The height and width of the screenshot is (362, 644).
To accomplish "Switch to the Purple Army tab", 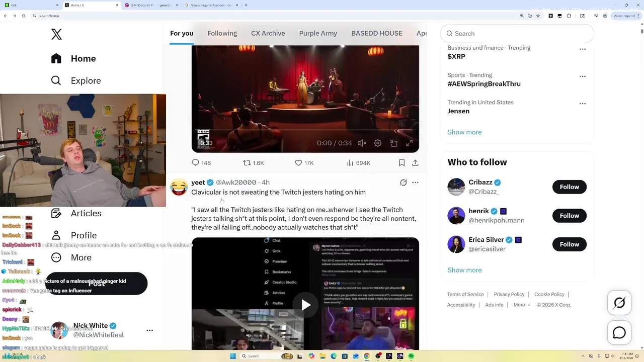I will (x=318, y=33).
